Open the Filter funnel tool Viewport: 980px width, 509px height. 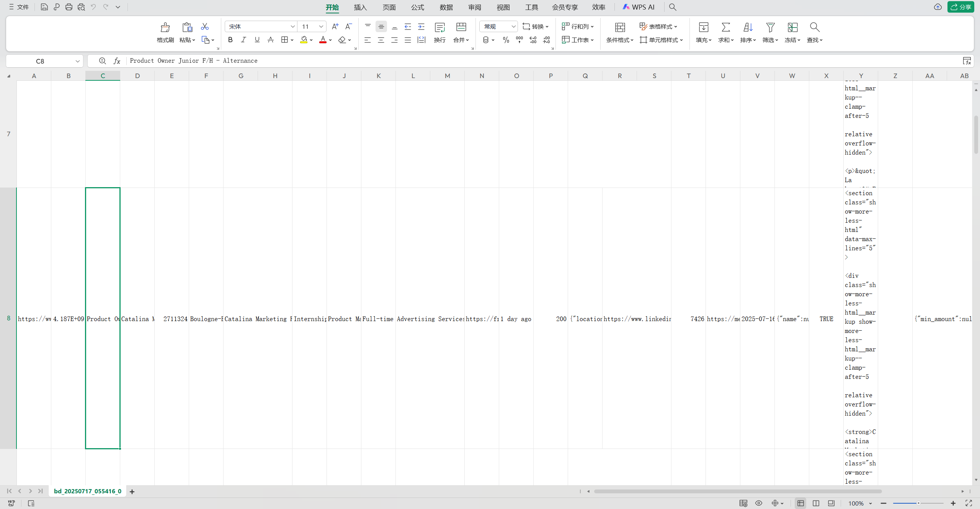click(x=770, y=28)
